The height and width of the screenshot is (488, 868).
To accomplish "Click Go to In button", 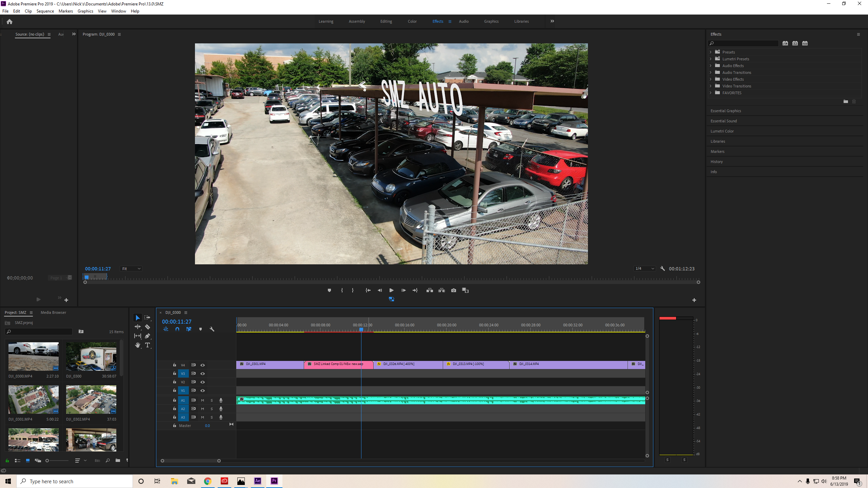I will point(368,290).
